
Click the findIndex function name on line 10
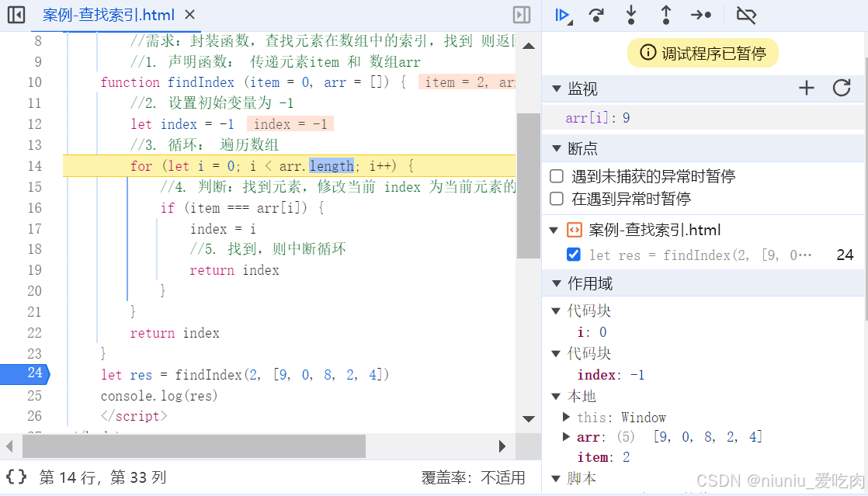[201, 82]
